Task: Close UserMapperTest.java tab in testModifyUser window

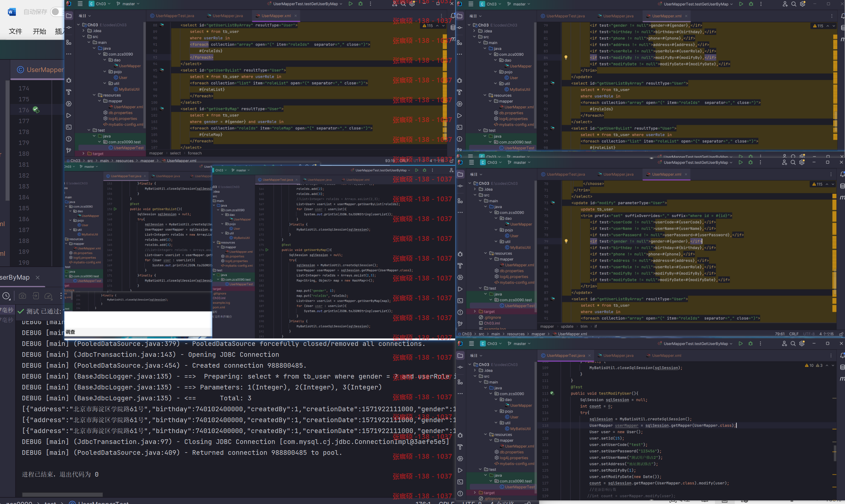Action: [x=589, y=355]
